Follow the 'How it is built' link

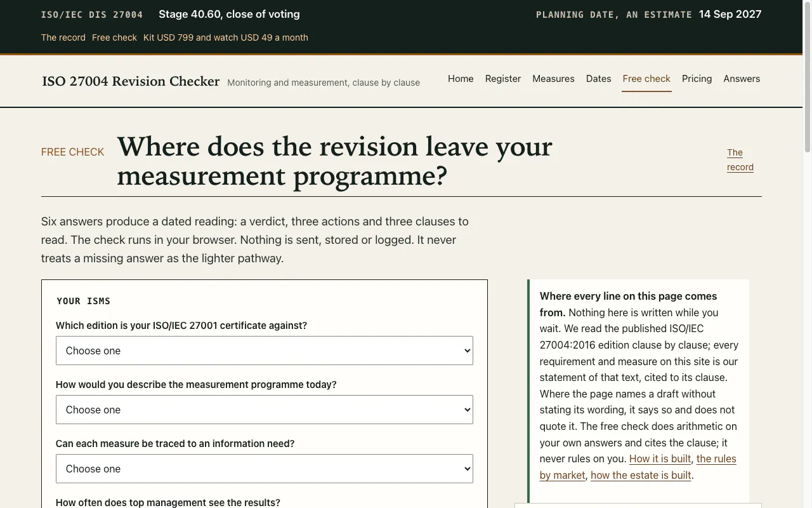click(x=660, y=458)
